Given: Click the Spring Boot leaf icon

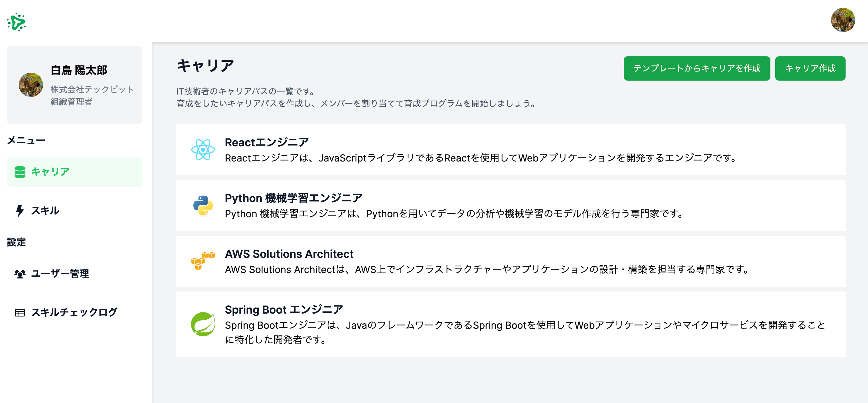Looking at the screenshot, I should (203, 324).
